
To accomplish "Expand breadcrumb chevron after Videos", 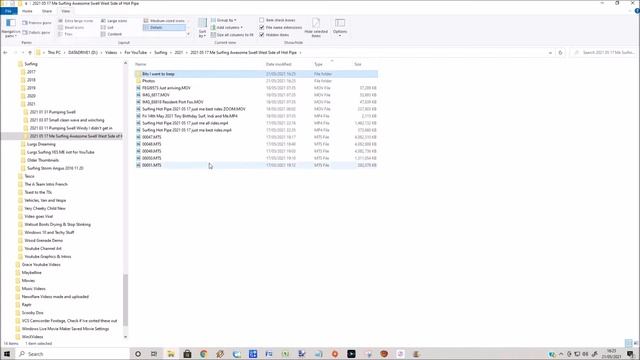I will coord(120,53).
